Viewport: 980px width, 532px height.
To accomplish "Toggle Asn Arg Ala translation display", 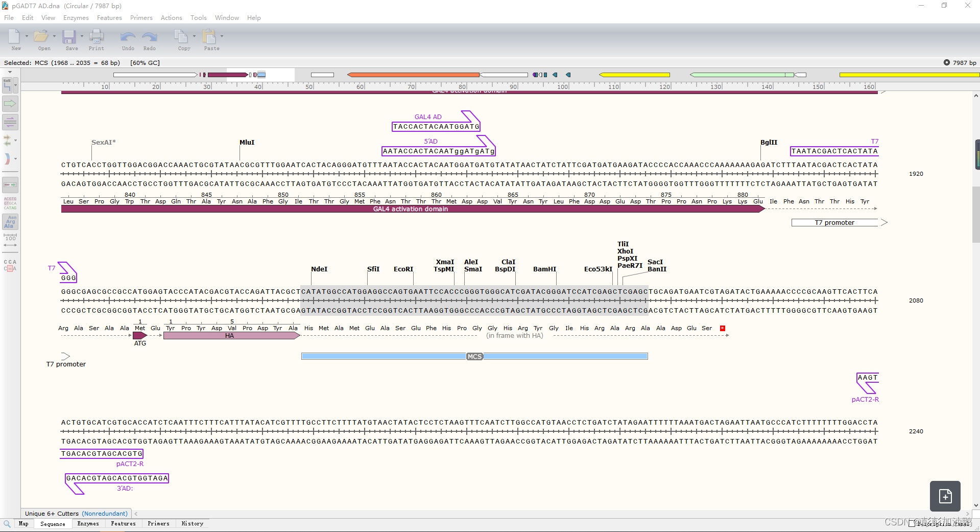I will [x=10, y=222].
